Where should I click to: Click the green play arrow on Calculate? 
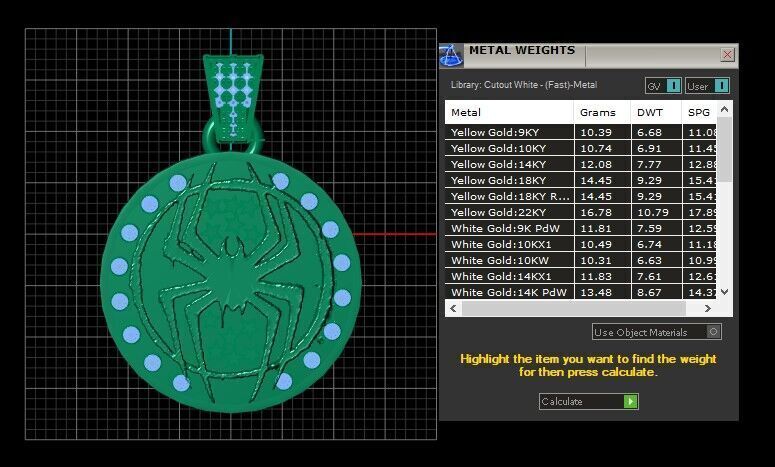coord(631,401)
